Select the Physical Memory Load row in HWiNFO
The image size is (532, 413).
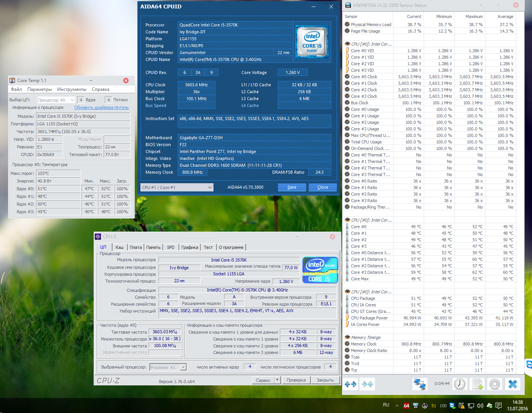click(430, 25)
